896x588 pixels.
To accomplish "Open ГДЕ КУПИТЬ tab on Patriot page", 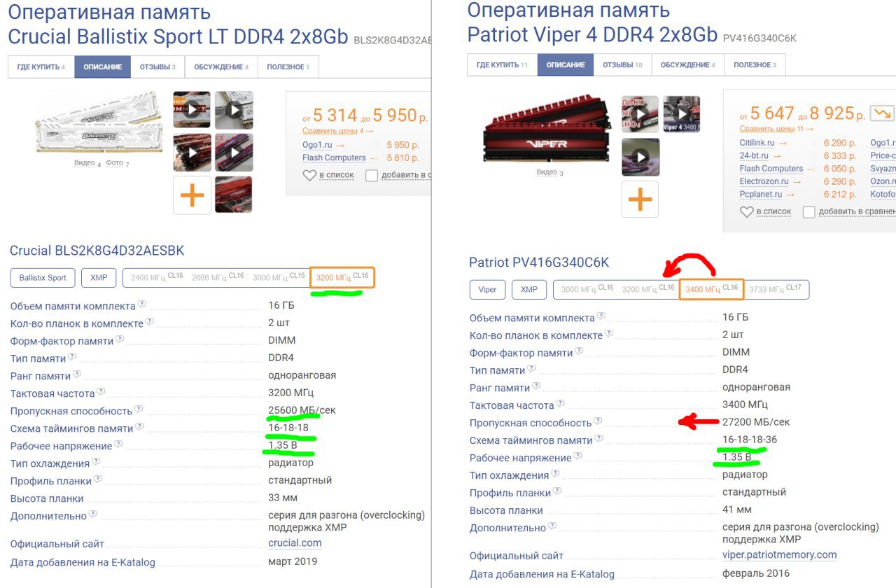I will 502,65.
